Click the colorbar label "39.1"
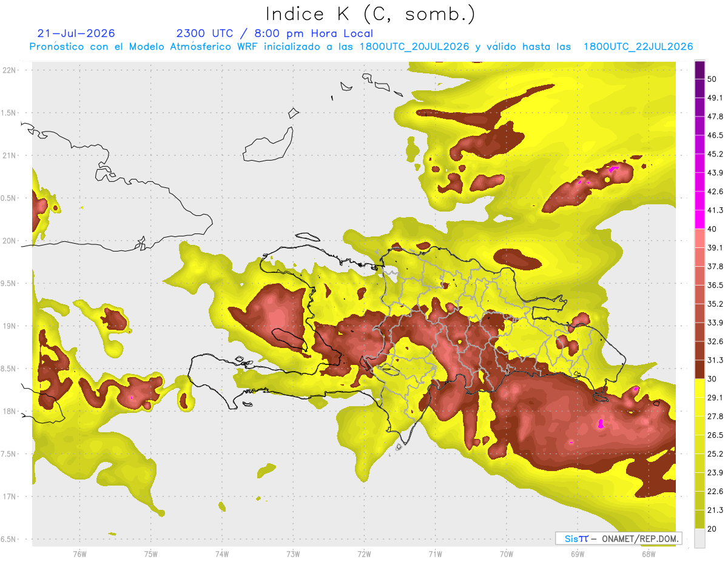Screen dimensions: 728x562 click(x=715, y=247)
